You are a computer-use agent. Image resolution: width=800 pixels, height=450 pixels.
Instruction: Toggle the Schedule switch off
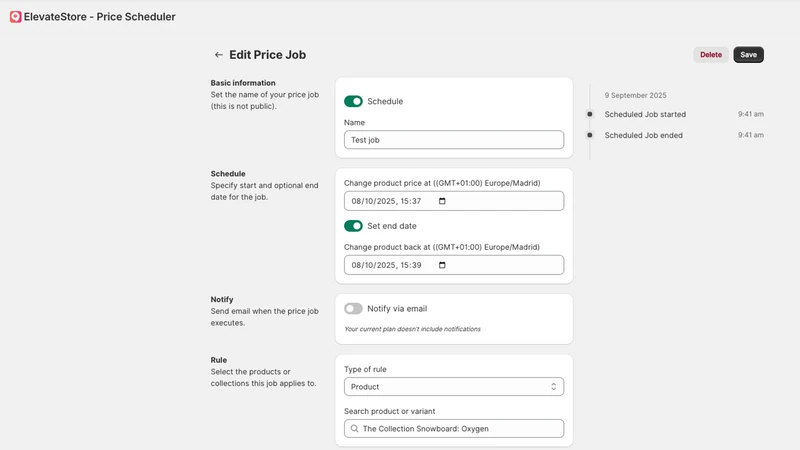tap(353, 101)
